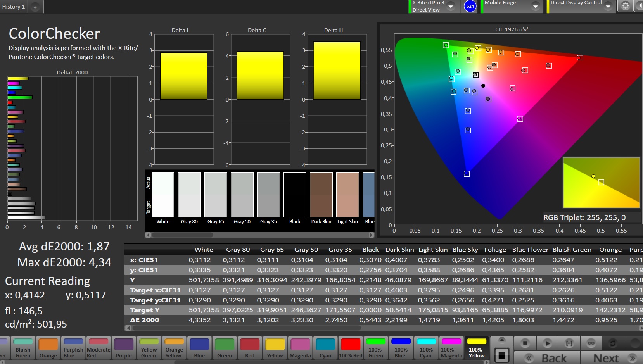Select the Orange Yellow color patch
The height and width of the screenshot is (364, 643).
coord(174,348)
